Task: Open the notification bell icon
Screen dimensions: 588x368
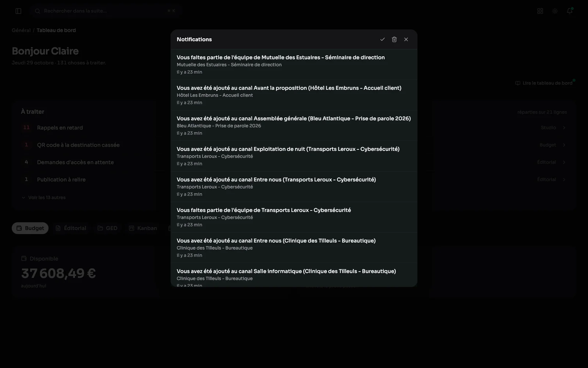Action: (x=570, y=11)
